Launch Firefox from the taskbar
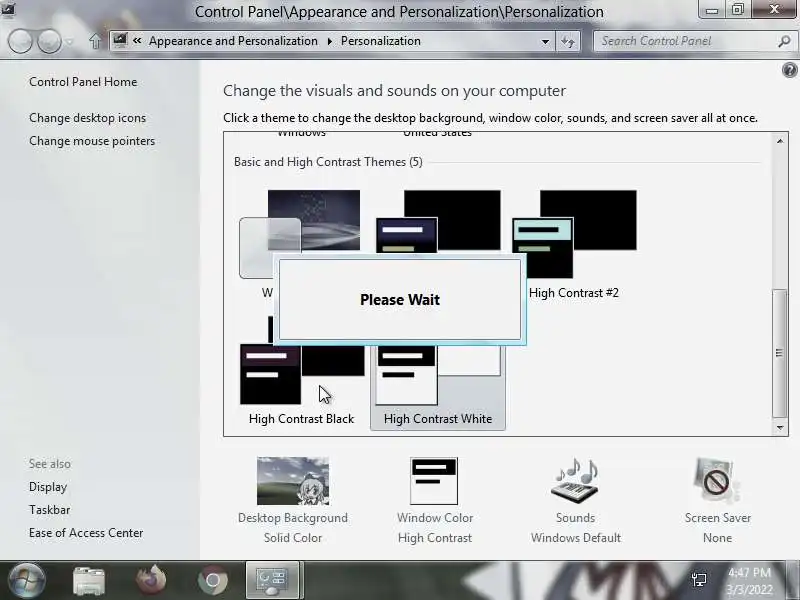 (151, 580)
